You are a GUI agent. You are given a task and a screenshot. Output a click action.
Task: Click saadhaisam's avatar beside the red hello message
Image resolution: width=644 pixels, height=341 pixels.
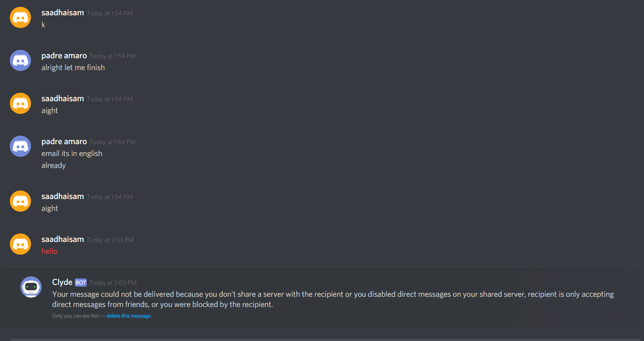(20, 244)
